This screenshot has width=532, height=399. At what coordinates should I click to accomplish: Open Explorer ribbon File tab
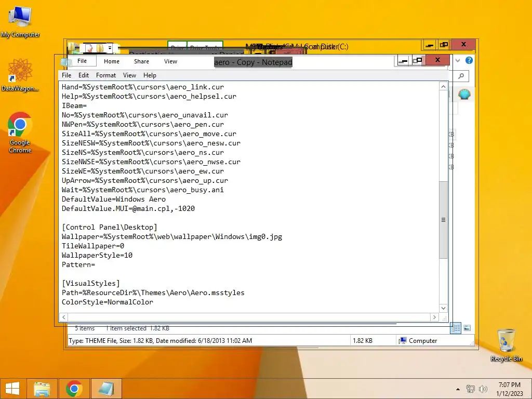82,61
